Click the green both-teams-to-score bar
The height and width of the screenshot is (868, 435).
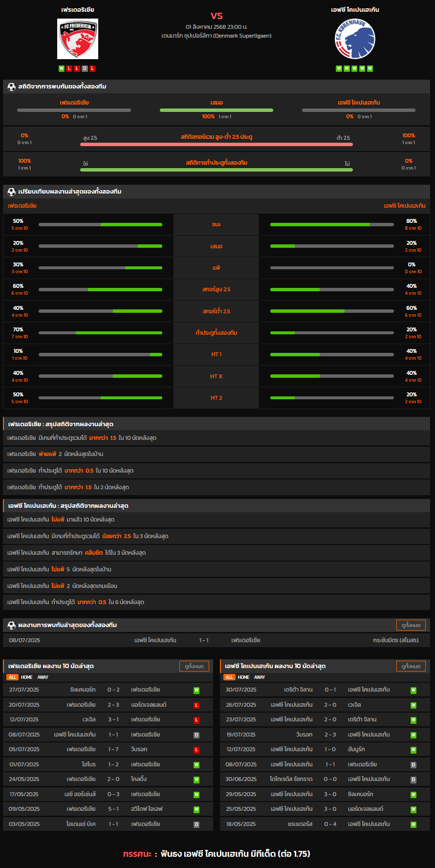click(x=217, y=170)
